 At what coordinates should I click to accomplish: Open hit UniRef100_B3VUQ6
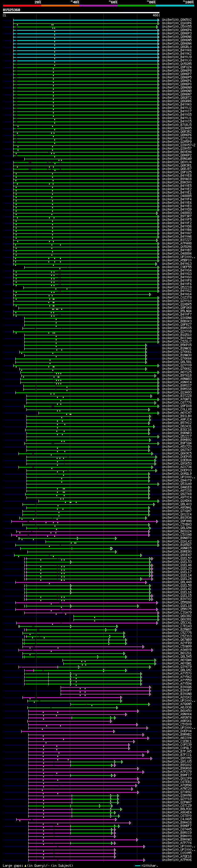177,687
